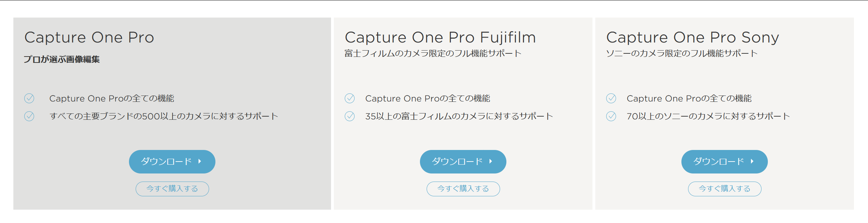Click 富士フイルムのカメラ限定のフル機能サポート subtitle
868x223 pixels.
point(433,53)
